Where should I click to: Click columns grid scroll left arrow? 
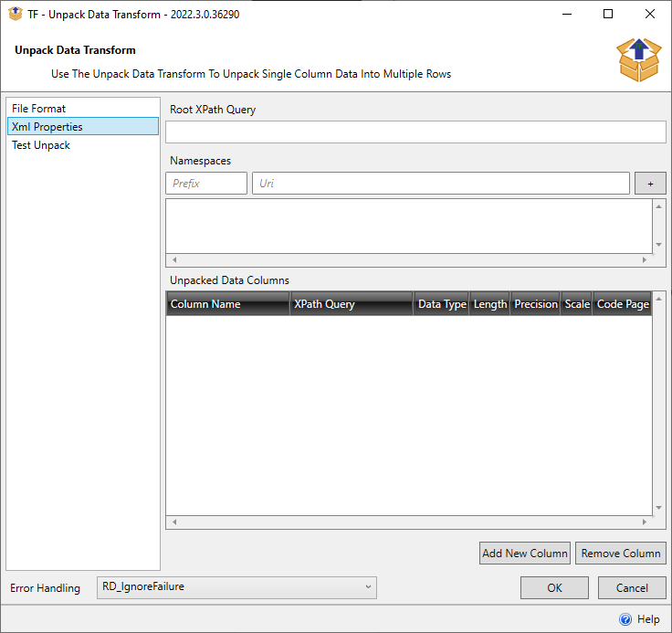(x=174, y=522)
